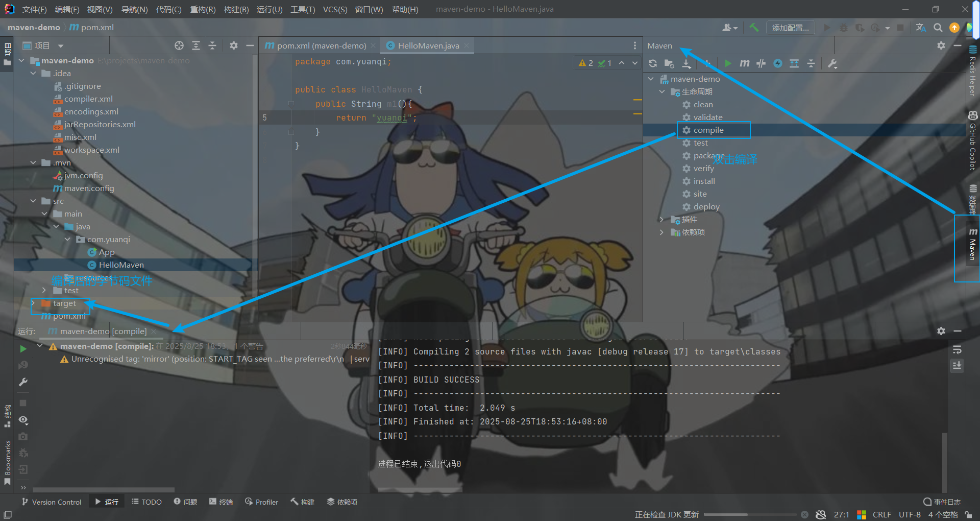Open the TODO tool window
The image size is (980, 521).
click(146, 502)
